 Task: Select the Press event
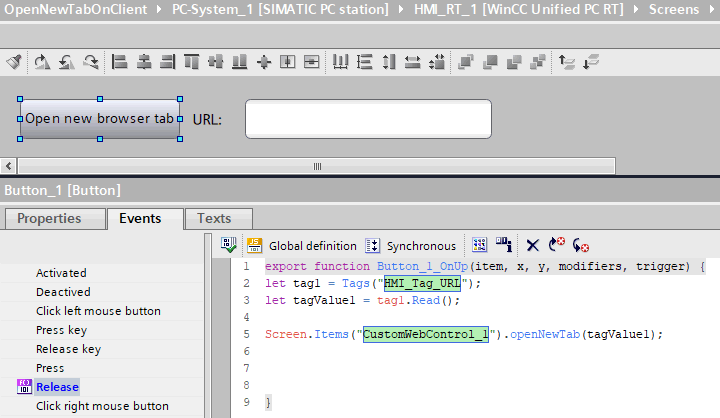tap(50, 368)
